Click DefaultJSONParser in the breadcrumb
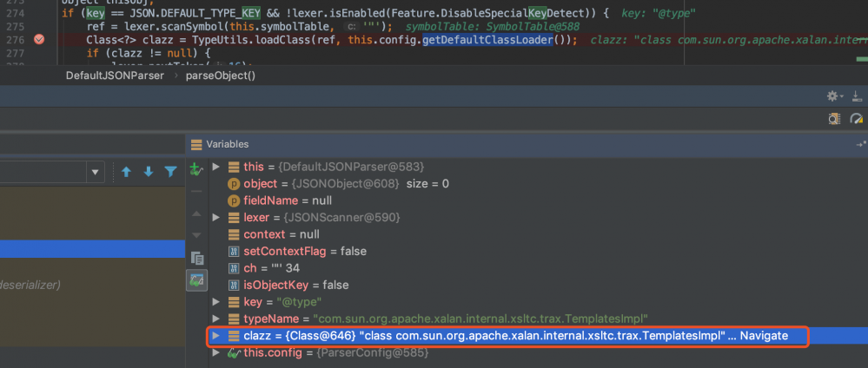The width and height of the screenshot is (868, 368). [116, 76]
